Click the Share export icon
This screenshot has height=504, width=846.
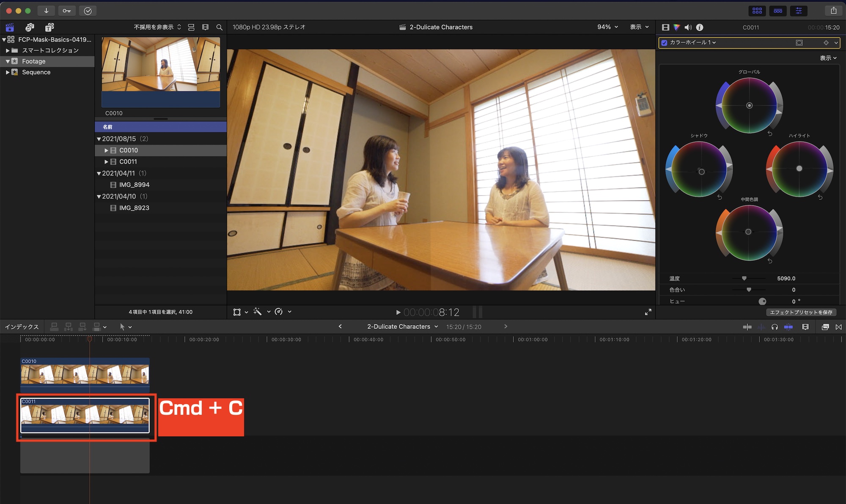click(833, 11)
